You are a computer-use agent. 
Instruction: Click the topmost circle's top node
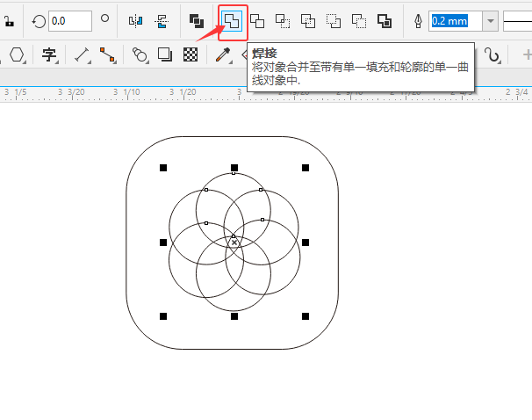point(234,173)
